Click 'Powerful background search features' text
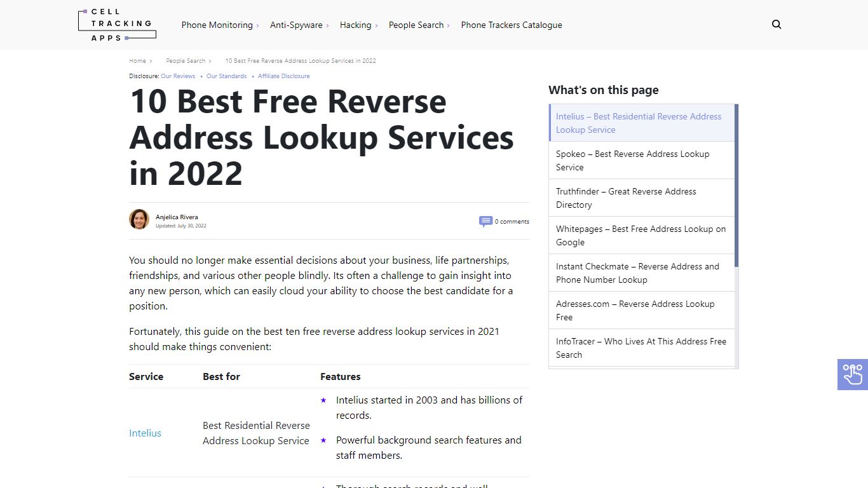Image resolution: width=868 pixels, height=488 pixels. [429, 447]
